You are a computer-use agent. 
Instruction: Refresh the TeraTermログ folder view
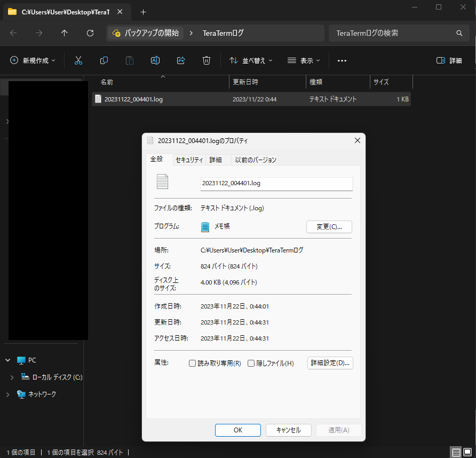pos(90,33)
